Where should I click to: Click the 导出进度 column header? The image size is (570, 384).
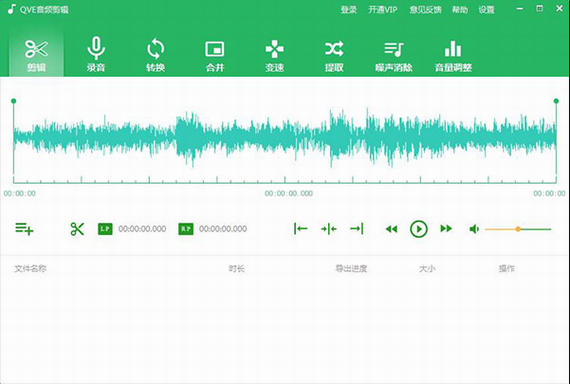[x=351, y=269]
